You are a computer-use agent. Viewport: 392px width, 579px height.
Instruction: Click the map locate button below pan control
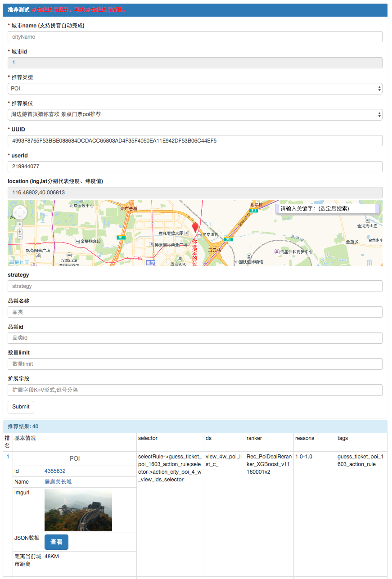tap(20, 224)
